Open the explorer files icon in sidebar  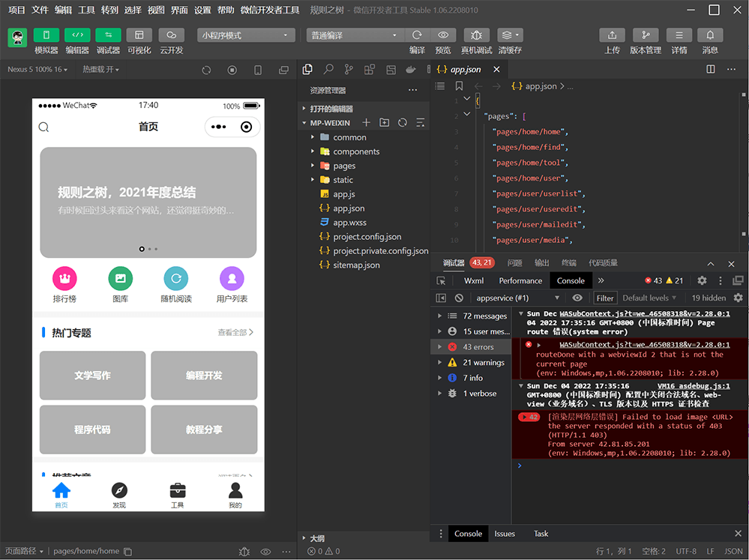[x=307, y=69]
